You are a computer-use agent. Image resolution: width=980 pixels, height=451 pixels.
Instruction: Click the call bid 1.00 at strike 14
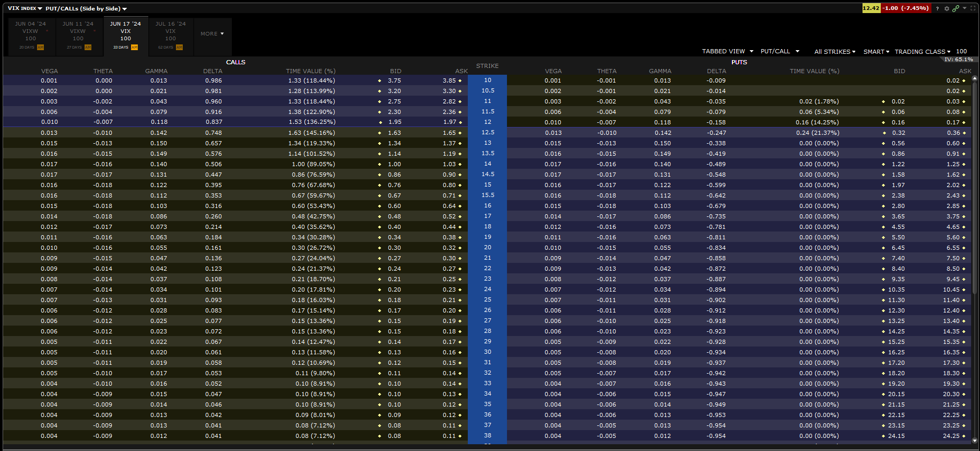coord(394,164)
